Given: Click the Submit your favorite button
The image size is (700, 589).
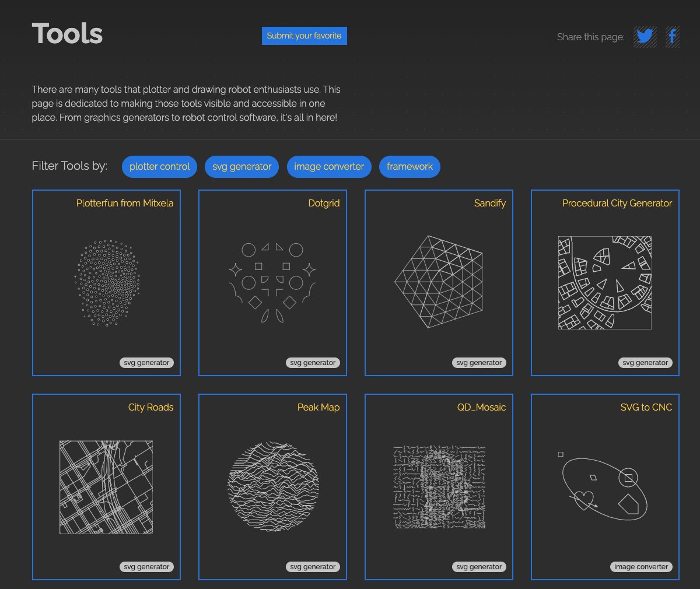Looking at the screenshot, I should [x=304, y=36].
